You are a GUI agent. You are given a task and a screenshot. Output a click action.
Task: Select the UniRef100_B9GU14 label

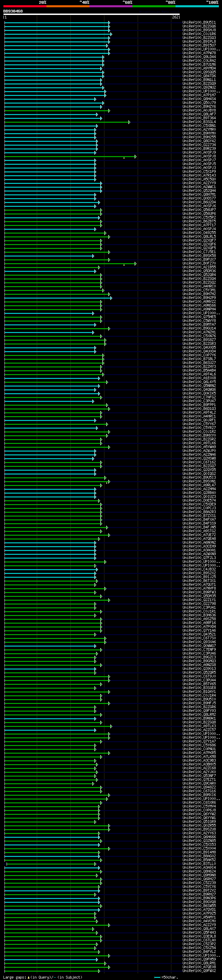pos(199,328)
